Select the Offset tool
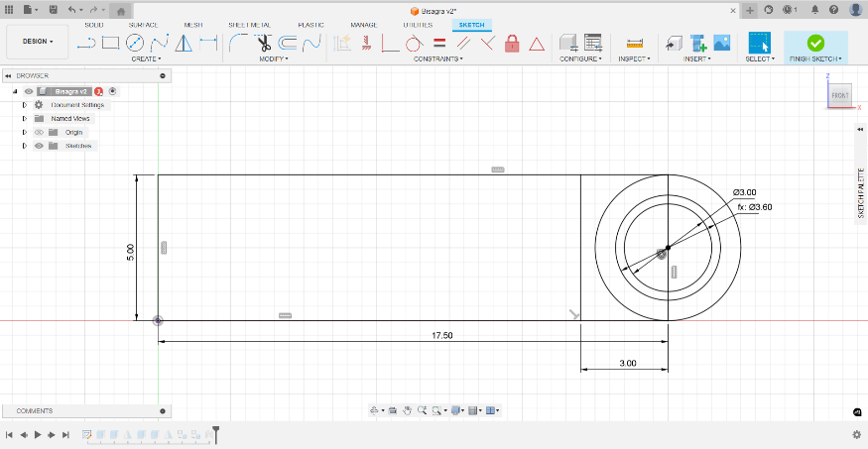This screenshot has height=449, width=868. (x=288, y=43)
